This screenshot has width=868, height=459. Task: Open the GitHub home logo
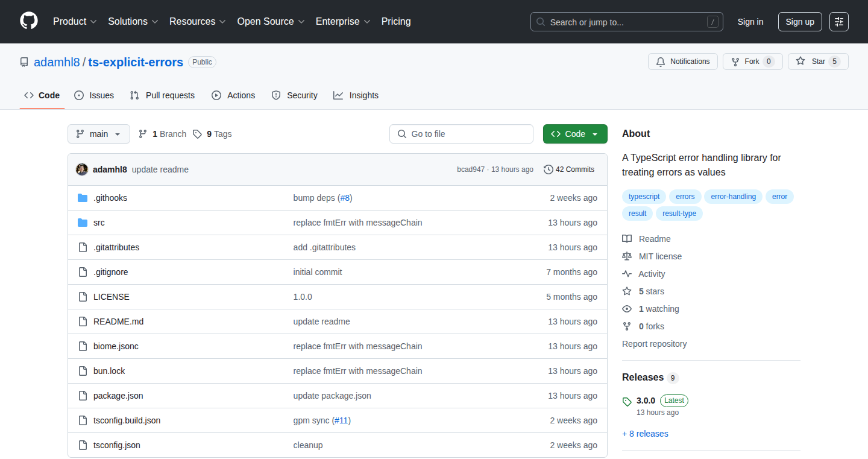pyautogui.click(x=29, y=21)
